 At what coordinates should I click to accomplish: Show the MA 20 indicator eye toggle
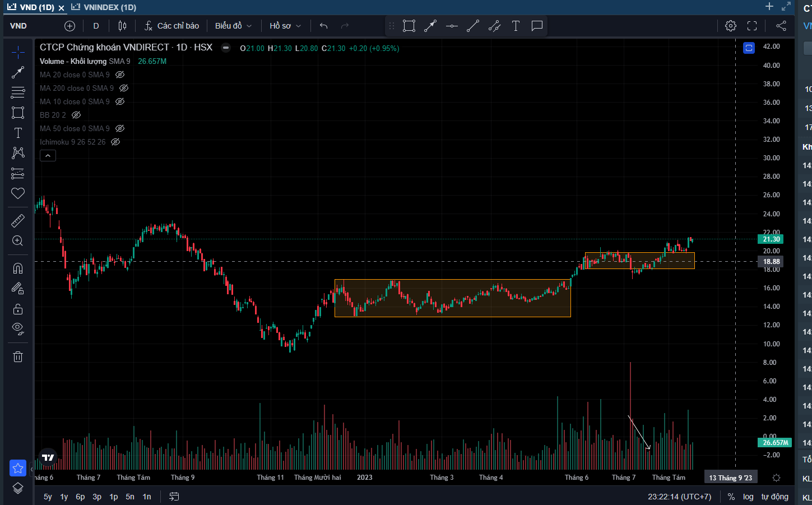pyautogui.click(x=120, y=75)
